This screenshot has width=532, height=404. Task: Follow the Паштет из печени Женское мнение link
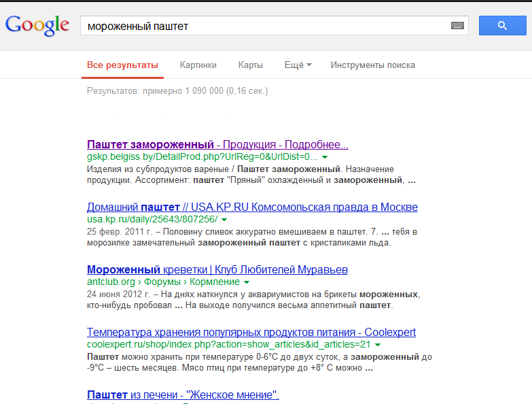[x=183, y=394]
